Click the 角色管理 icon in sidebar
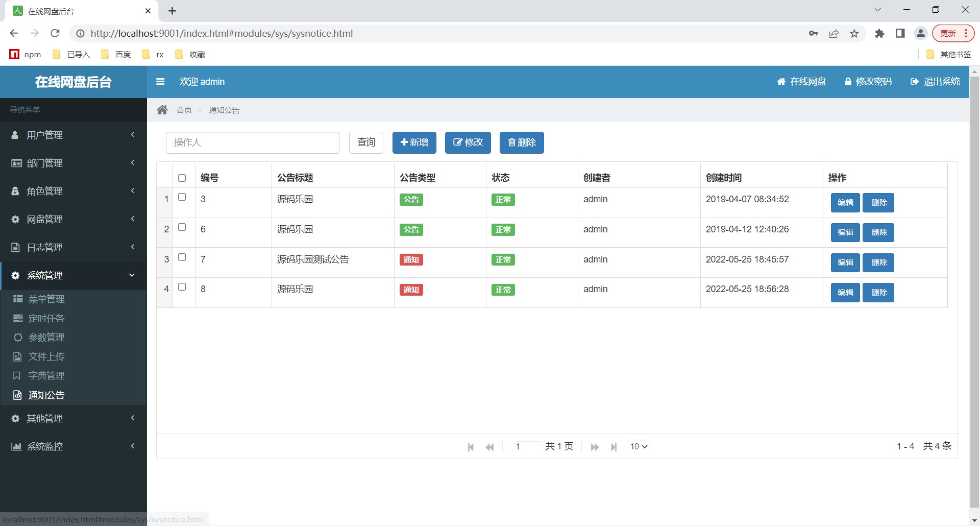Image resolution: width=980 pixels, height=526 pixels. pyautogui.click(x=15, y=192)
